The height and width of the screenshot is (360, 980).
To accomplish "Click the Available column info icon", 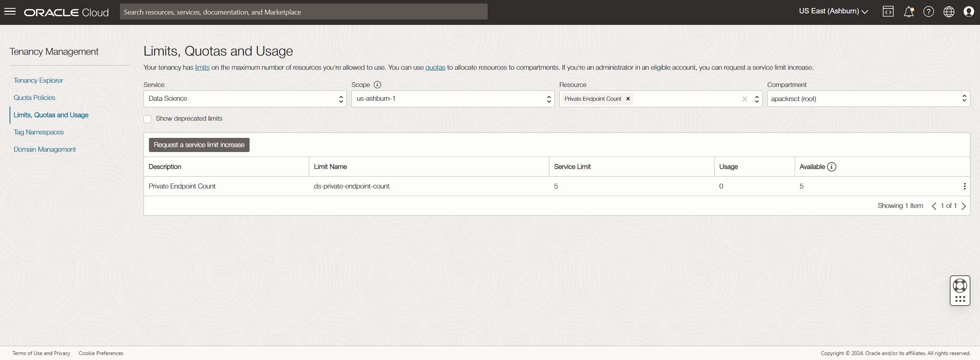I will (831, 167).
